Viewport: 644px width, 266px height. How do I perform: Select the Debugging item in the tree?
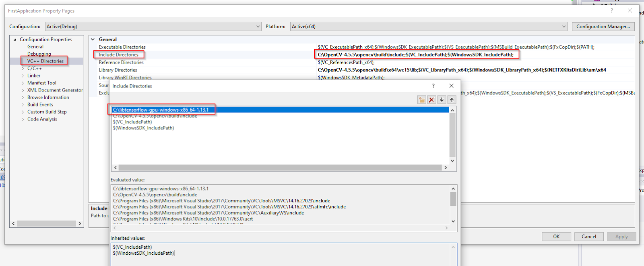[39, 54]
